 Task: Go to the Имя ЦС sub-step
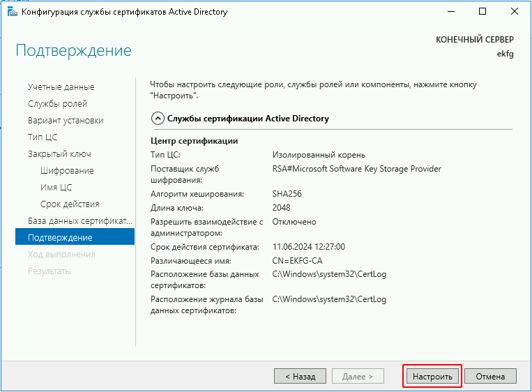pyautogui.click(x=56, y=188)
